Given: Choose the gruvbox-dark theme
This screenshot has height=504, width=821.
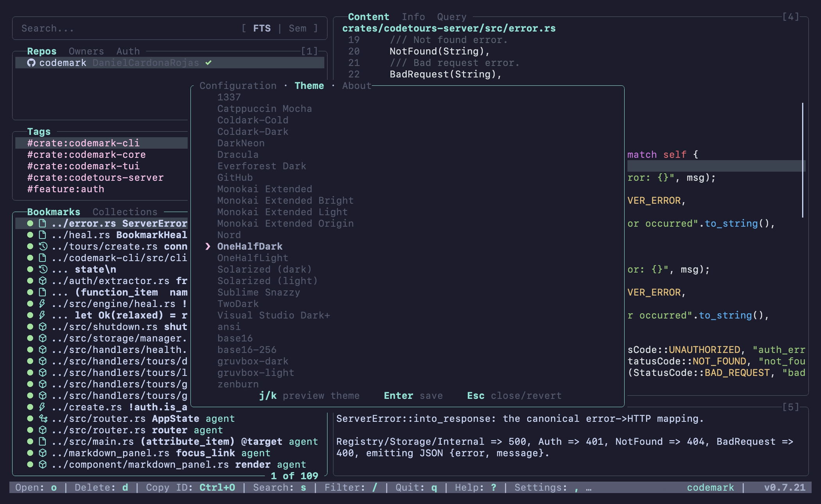Looking at the screenshot, I should tap(253, 361).
